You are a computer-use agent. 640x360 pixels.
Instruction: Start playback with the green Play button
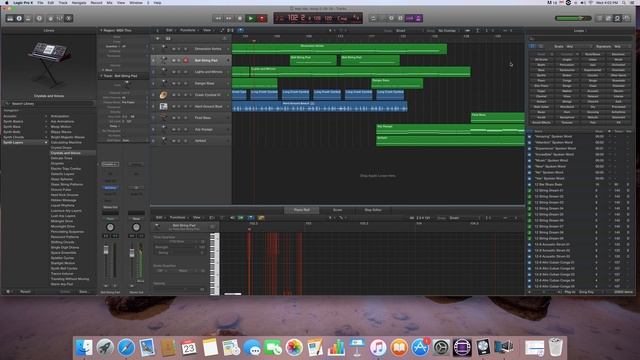251,18
